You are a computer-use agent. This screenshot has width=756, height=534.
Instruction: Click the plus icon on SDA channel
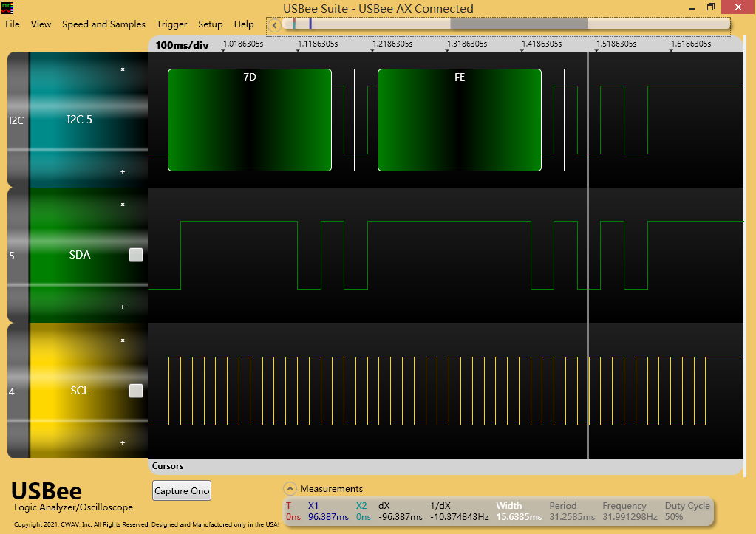(123, 307)
